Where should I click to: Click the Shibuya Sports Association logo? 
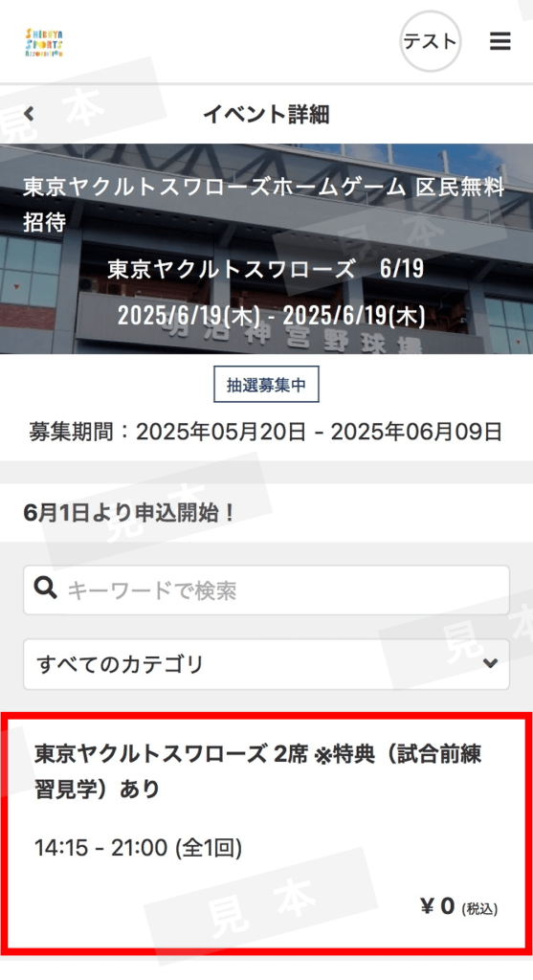click(x=44, y=42)
